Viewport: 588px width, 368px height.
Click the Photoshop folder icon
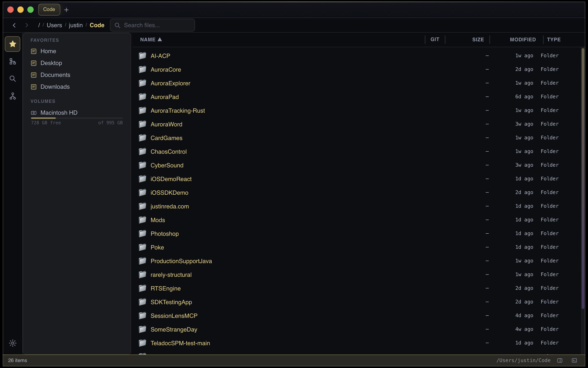pos(143,233)
